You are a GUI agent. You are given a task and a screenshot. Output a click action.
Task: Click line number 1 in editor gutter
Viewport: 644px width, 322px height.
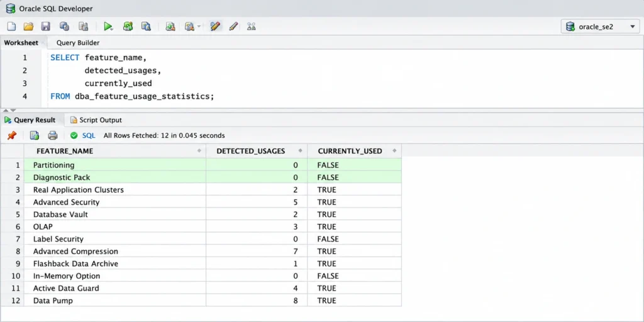pos(25,58)
